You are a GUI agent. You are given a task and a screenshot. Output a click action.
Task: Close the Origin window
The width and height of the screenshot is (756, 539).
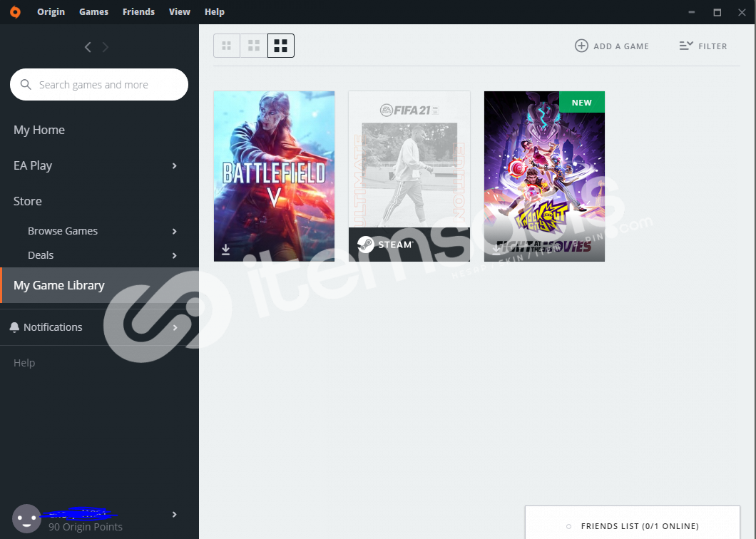pyautogui.click(x=742, y=12)
